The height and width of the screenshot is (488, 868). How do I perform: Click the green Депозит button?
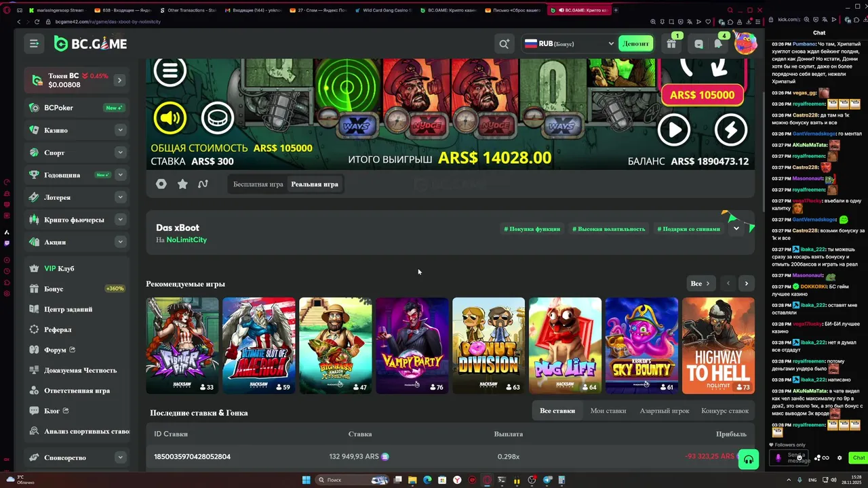(x=635, y=43)
